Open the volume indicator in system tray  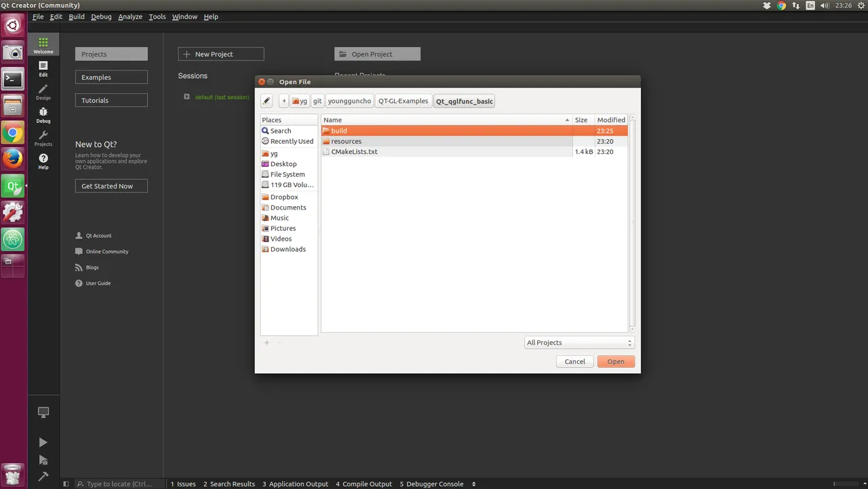(825, 5)
